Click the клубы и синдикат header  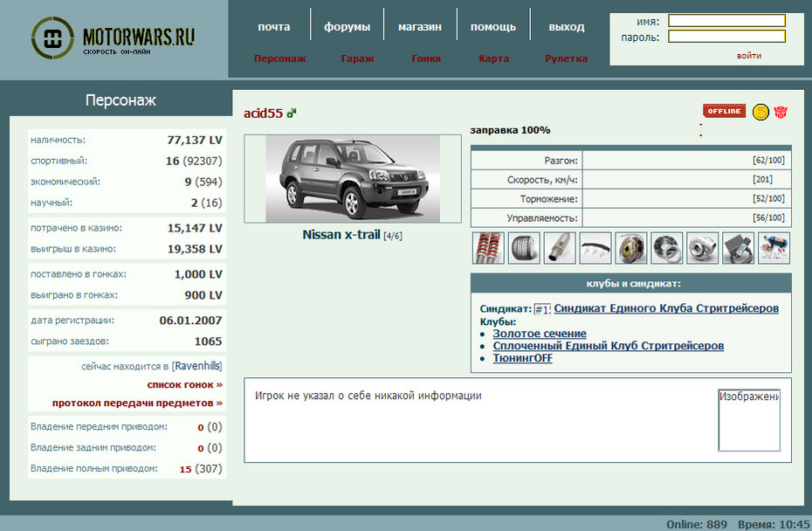point(633,283)
